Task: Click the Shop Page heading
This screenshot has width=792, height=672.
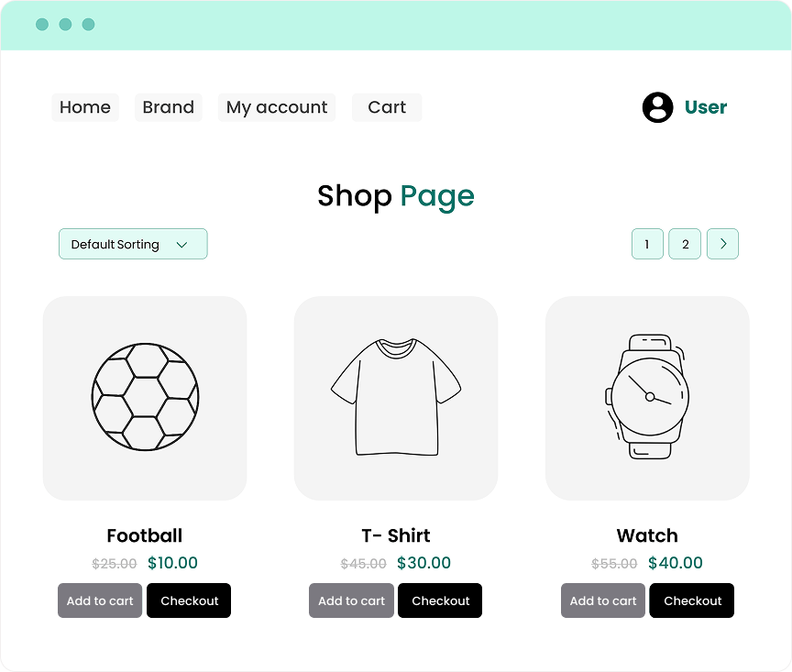Action: click(395, 196)
